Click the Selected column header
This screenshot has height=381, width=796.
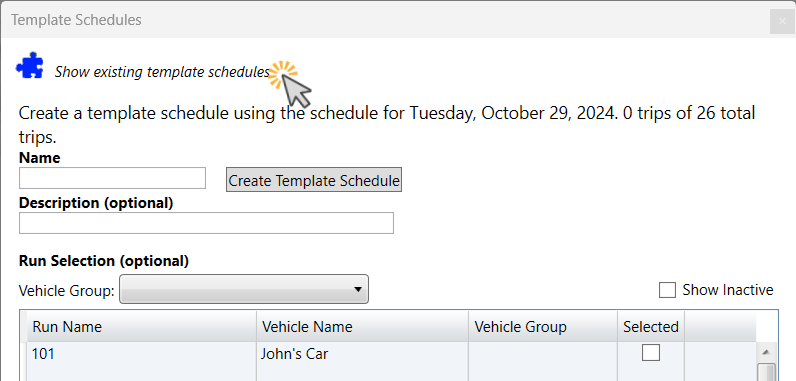pyautogui.click(x=651, y=326)
